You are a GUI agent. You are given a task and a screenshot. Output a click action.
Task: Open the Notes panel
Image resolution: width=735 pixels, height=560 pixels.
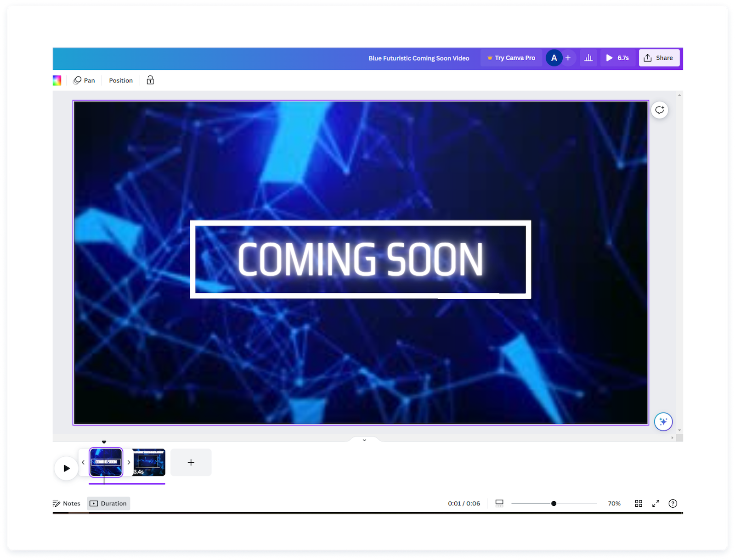tap(67, 504)
